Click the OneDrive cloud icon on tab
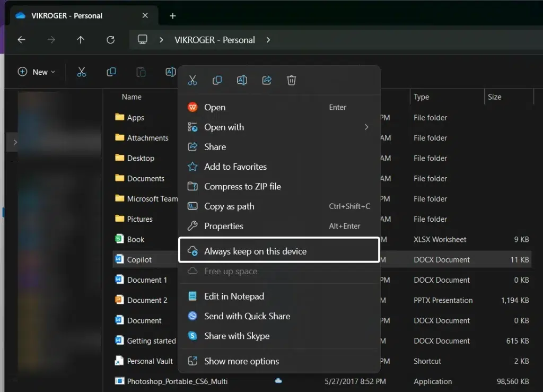Viewport: 543px width, 392px height. click(x=21, y=15)
